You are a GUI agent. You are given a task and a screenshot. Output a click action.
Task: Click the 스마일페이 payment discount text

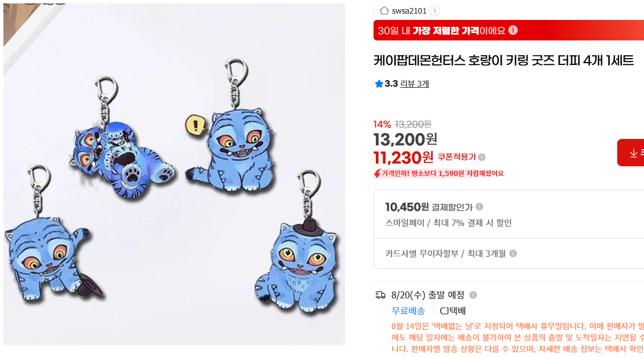point(449,223)
